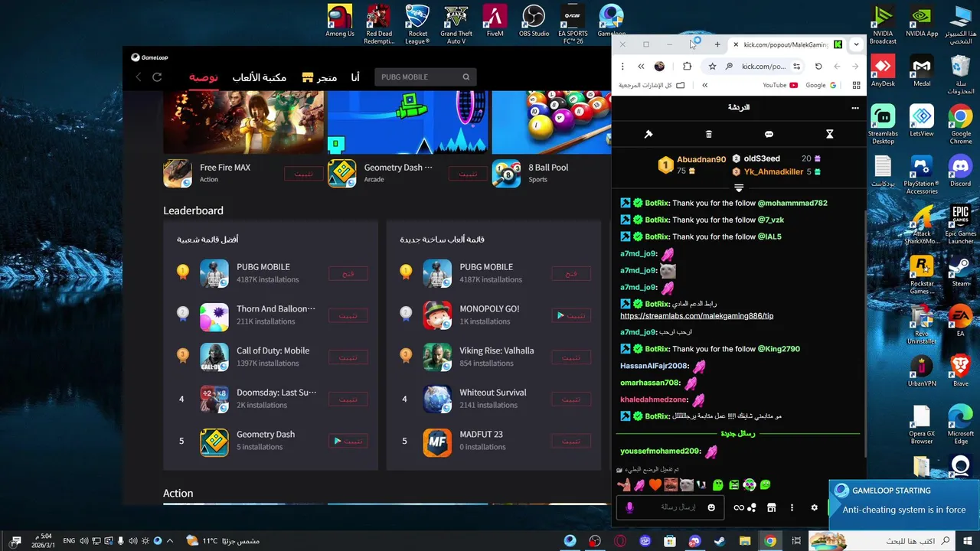Click the infinity icon below chat

tap(739, 507)
